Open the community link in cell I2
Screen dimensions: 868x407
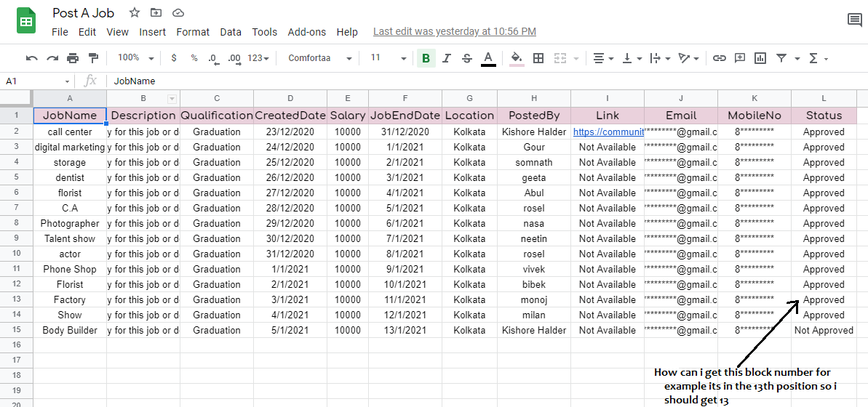(x=608, y=132)
